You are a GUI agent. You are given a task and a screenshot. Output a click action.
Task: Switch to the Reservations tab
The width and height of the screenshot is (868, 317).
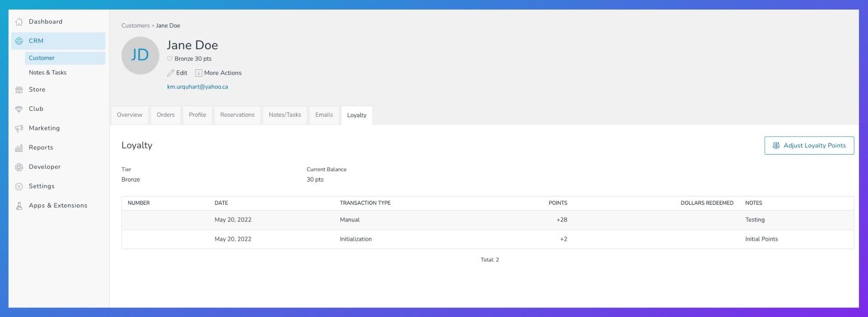tap(237, 115)
